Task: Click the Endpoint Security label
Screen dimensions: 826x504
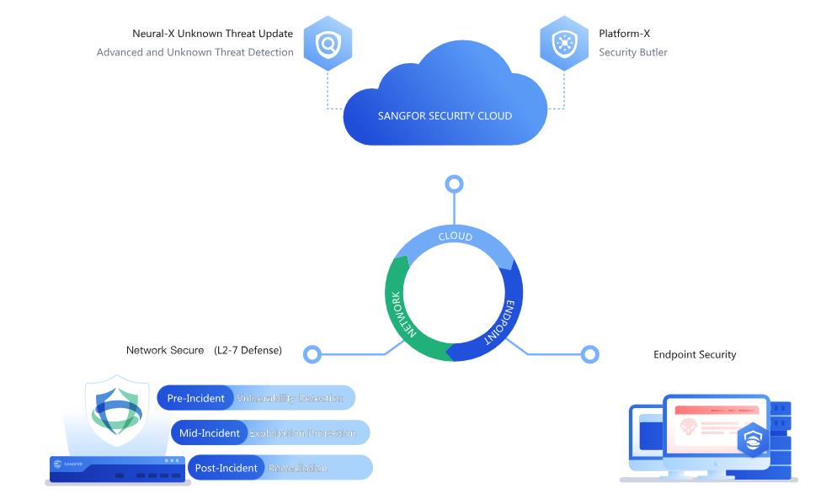Action: [695, 354]
